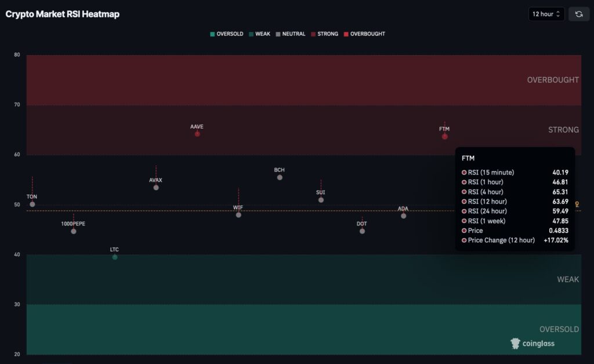This screenshot has width=594, height=364.
Task: Click the WIF data point
Action: click(x=238, y=215)
